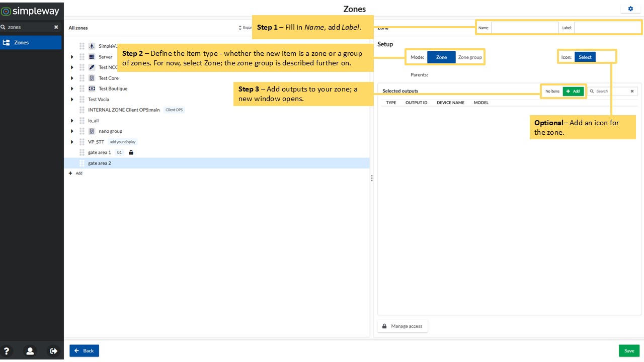This screenshot has height=362, width=644.
Task: Select INTERNAL ZONE Client OPS:main item
Action: 124,110
